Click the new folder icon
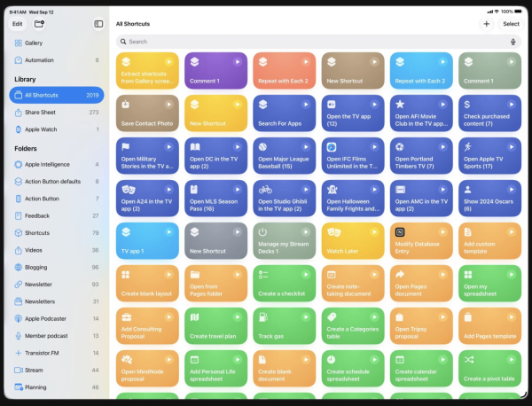This screenshot has height=406, width=532. coord(39,24)
